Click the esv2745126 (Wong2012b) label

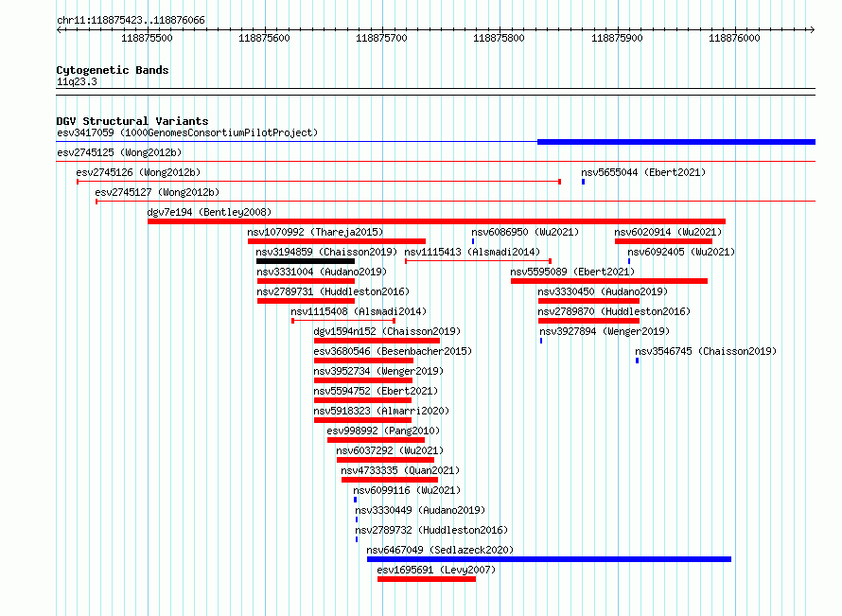[x=138, y=172]
